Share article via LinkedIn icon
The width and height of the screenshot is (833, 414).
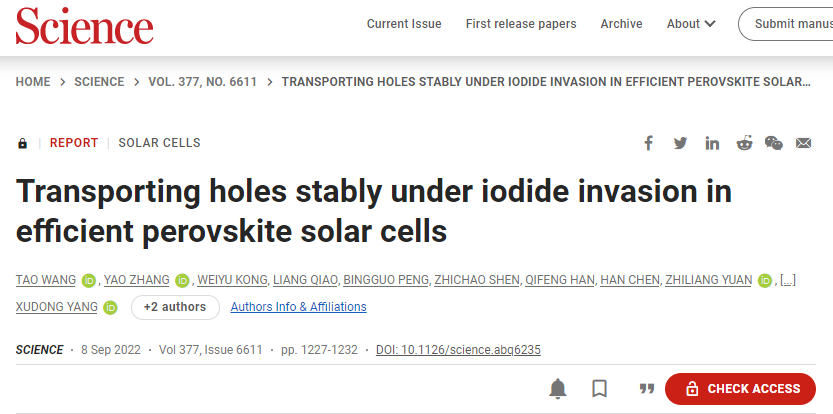712,143
